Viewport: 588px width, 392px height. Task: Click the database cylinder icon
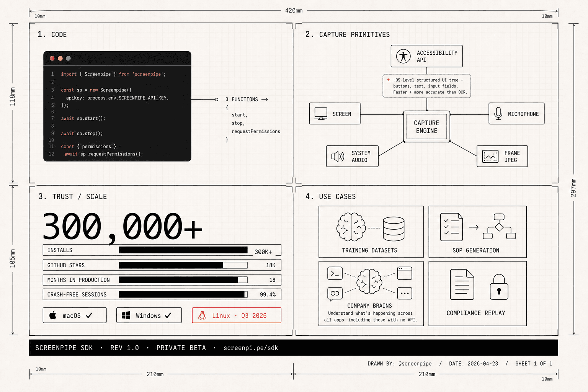394,229
